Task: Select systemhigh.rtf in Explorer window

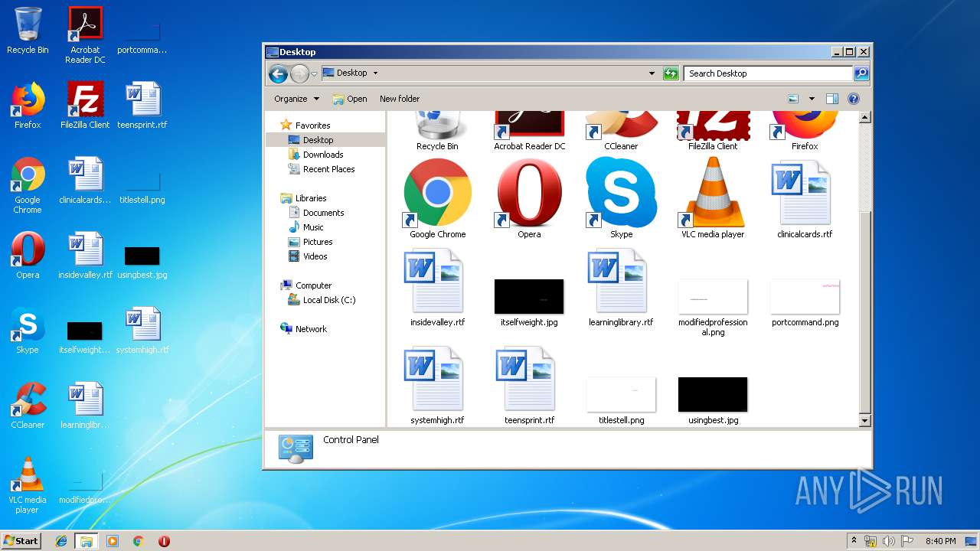Action: click(437, 386)
